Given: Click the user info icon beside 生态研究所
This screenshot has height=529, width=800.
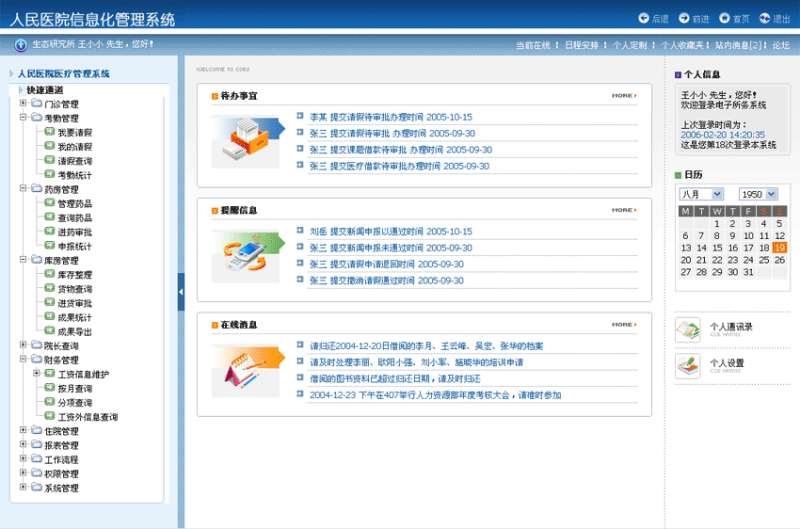Looking at the screenshot, I should click(x=21, y=45).
